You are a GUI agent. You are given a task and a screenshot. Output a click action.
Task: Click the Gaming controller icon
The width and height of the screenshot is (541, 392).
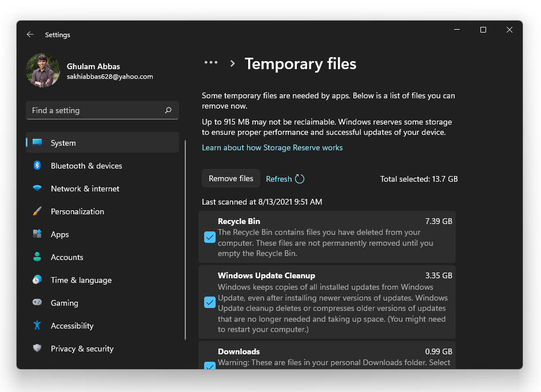[x=37, y=302]
